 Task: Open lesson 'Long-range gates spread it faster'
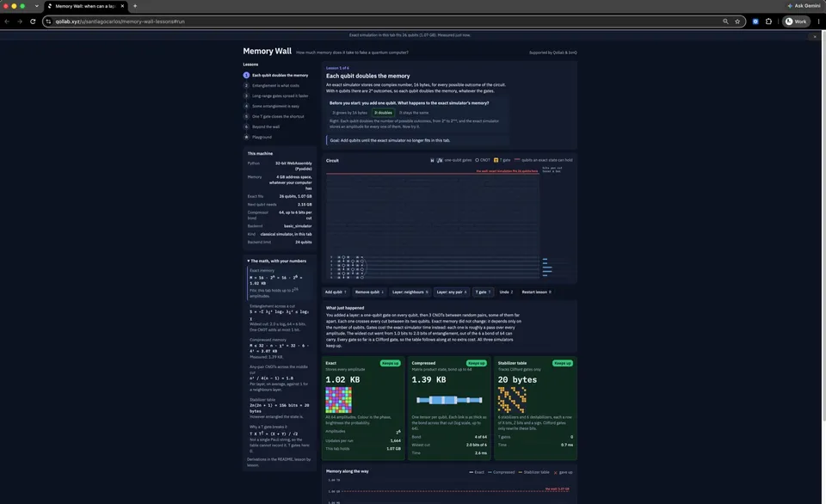pyautogui.click(x=276, y=95)
